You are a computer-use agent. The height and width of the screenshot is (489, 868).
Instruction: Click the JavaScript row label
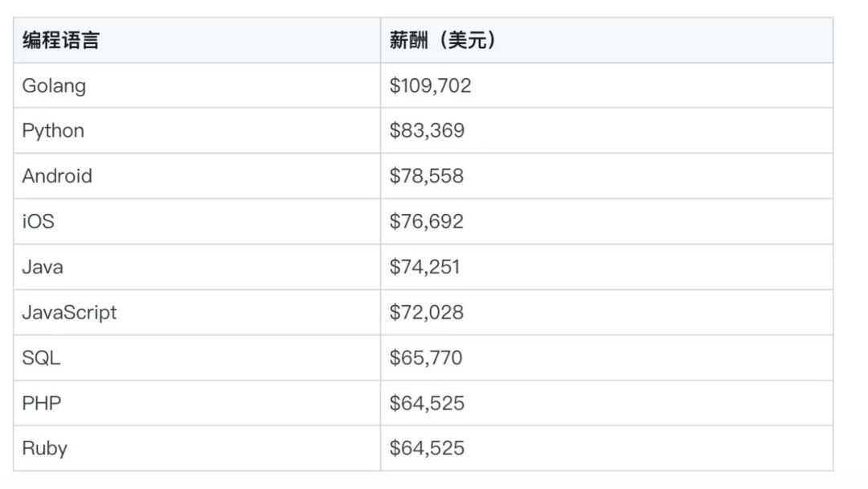click(x=69, y=313)
